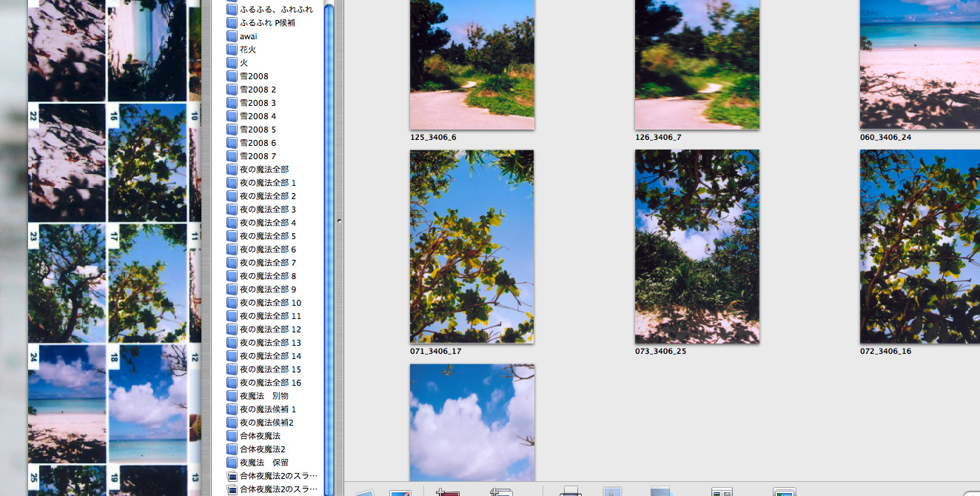Image resolution: width=980 pixels, height=496 pixels.
Task: Select the ふるふれ P候補 album
Action: click(x=266, y=23)
